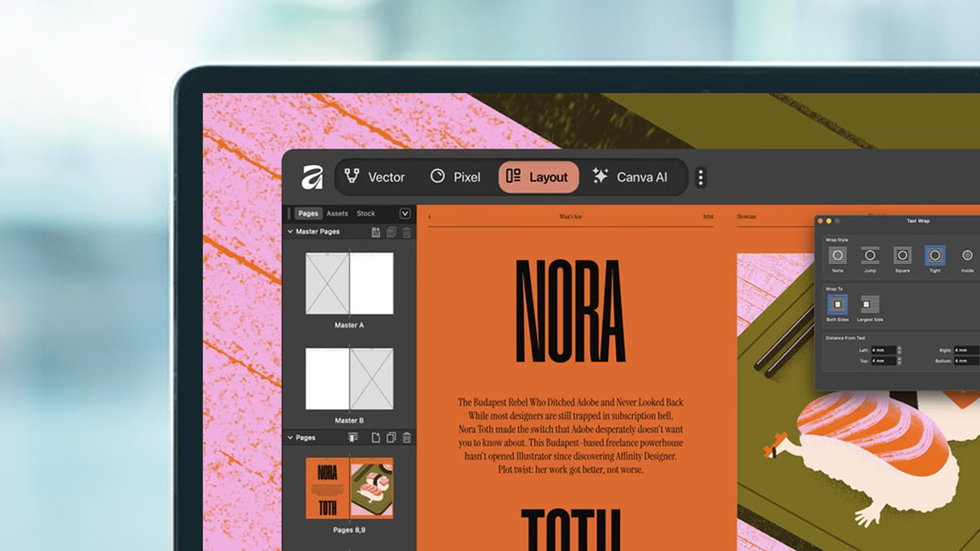Add a new page in Pages section
The width and height of the screenshot is (980, 551).
click(x=376, y=437)
